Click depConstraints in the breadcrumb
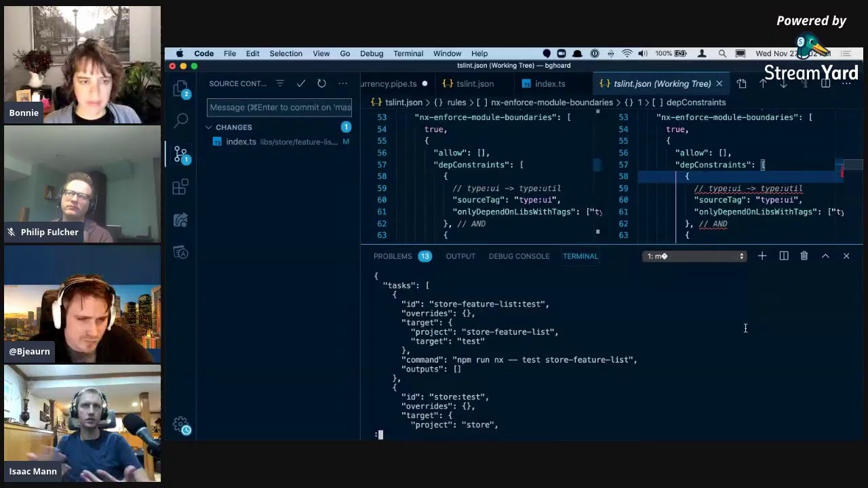868x488 pixels. (x=696, y=102)
